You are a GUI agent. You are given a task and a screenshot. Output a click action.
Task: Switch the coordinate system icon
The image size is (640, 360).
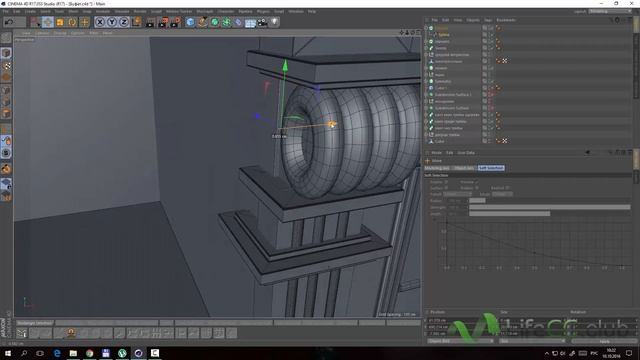pos(136,22)
